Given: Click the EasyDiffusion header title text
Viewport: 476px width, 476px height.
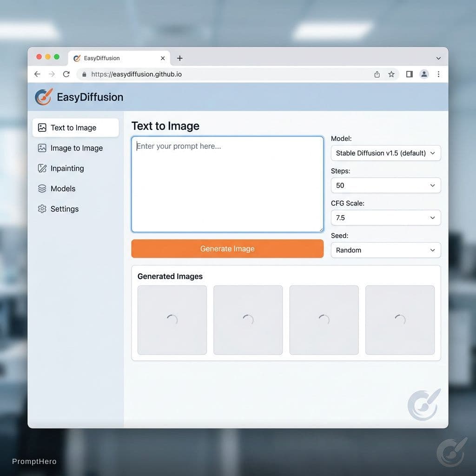Looking at the screenshot, I should [90, 97].
